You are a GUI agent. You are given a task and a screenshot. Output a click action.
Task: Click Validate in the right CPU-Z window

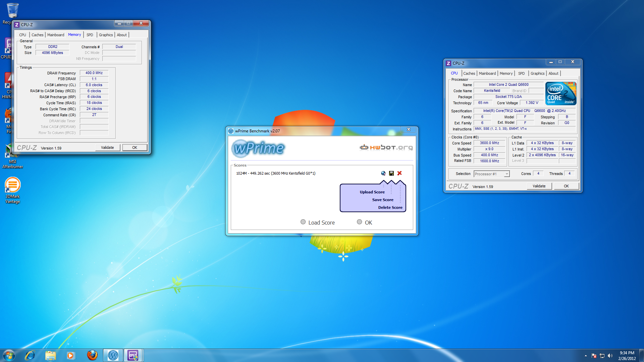[x=539, y=186]
